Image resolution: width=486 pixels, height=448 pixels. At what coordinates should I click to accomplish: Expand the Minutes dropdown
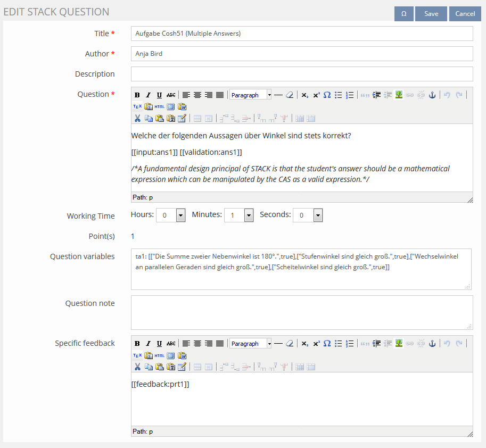coord(249,215)
